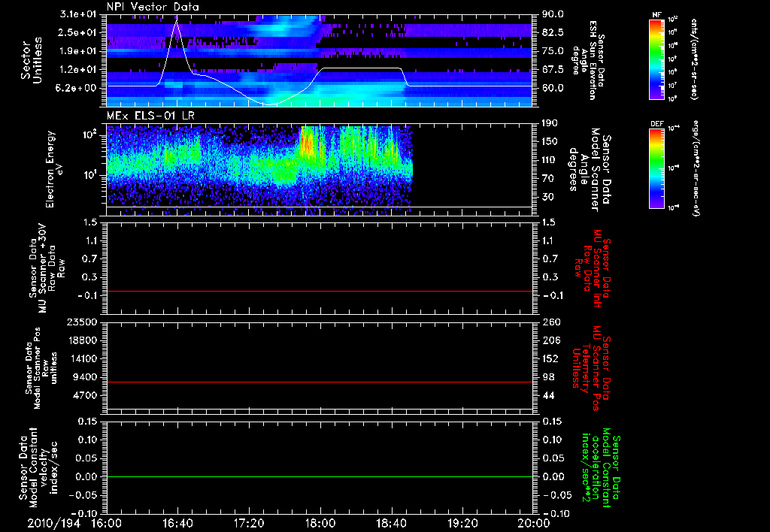Click the 'DEF' color bar label
This screenshot has width=770, height=532.
[656, 124]
